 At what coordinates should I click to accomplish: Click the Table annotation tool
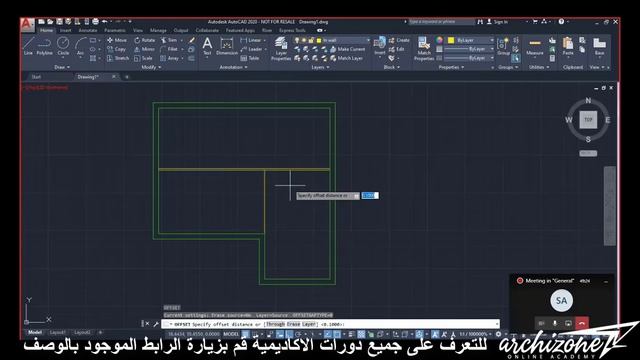point(250,58)
